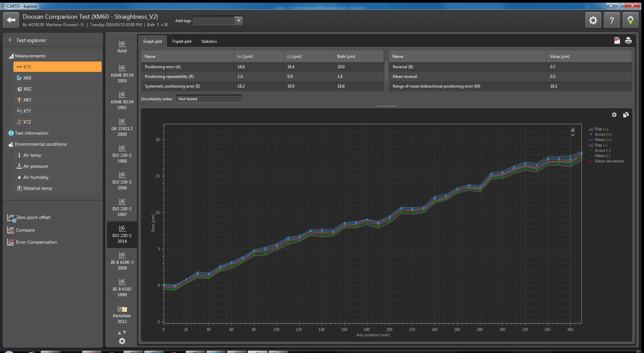This screenshot has height=353, width=644.
Task: Select the RAW analysis standard
Action: (x=122, y=47)
